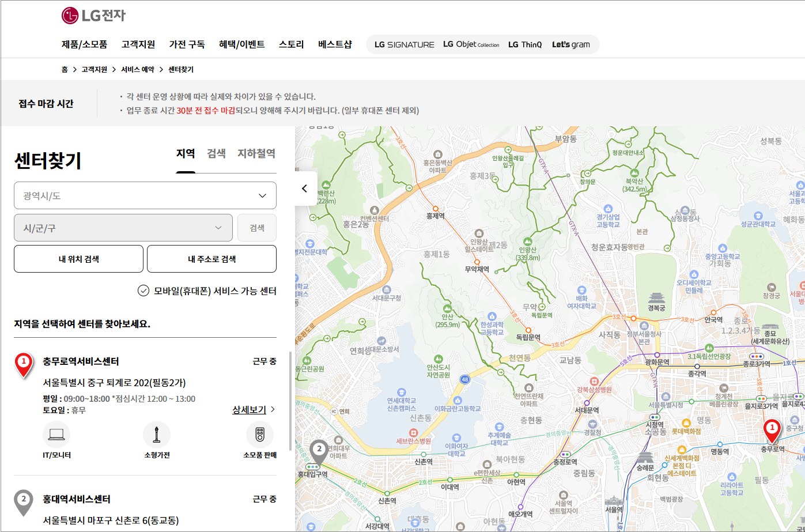Open the 시/군/구 dropdown
Screen dimensions: 805x532
click(x=123, y=228)
